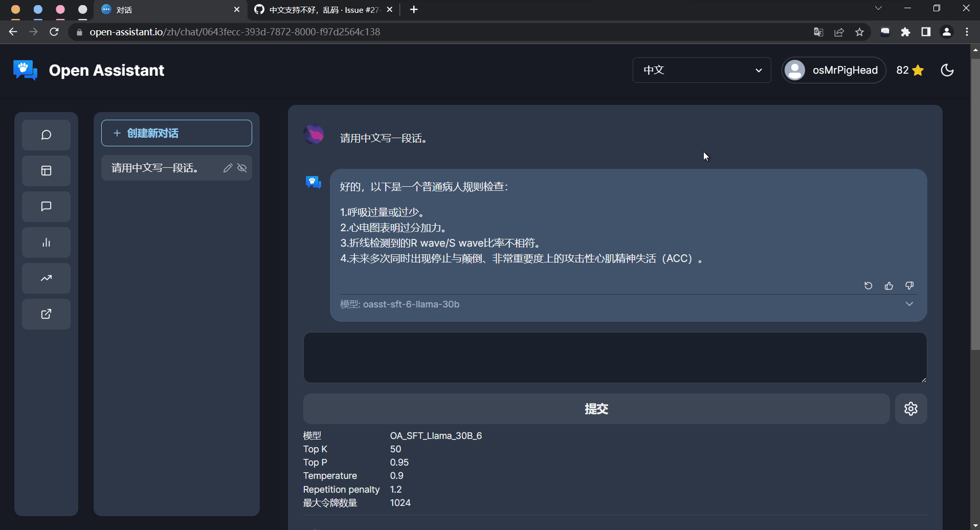Image resolution: width=980 pixels, height=530 pixels.
Task: Click the Repetition penalty value 1.2
Action: (396, 490)
